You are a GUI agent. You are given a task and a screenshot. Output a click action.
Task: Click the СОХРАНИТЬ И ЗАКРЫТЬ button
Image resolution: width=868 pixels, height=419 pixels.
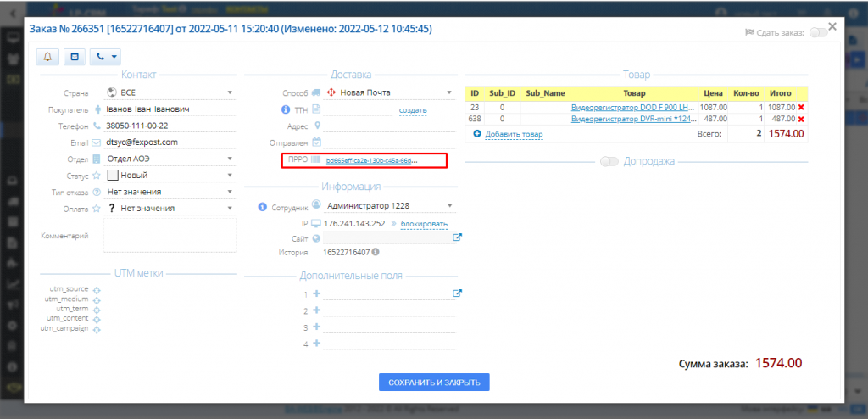coord(434,383)
